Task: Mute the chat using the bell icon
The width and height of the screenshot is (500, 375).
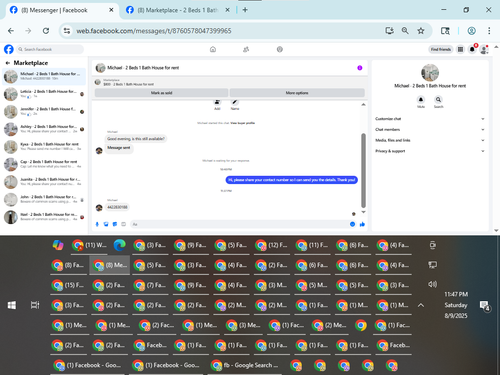Action: tap(421, 99)
